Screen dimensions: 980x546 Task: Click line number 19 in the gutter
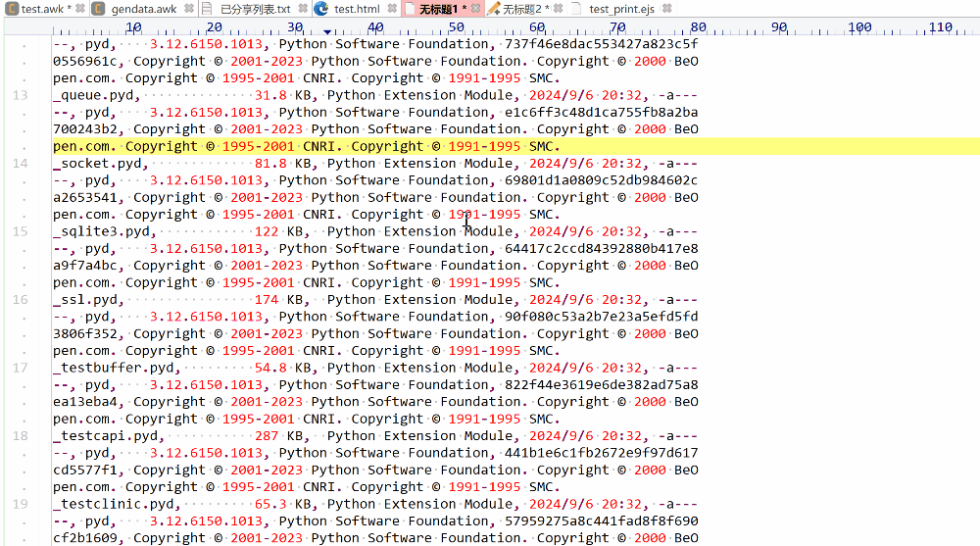click(x=20, y=504)
